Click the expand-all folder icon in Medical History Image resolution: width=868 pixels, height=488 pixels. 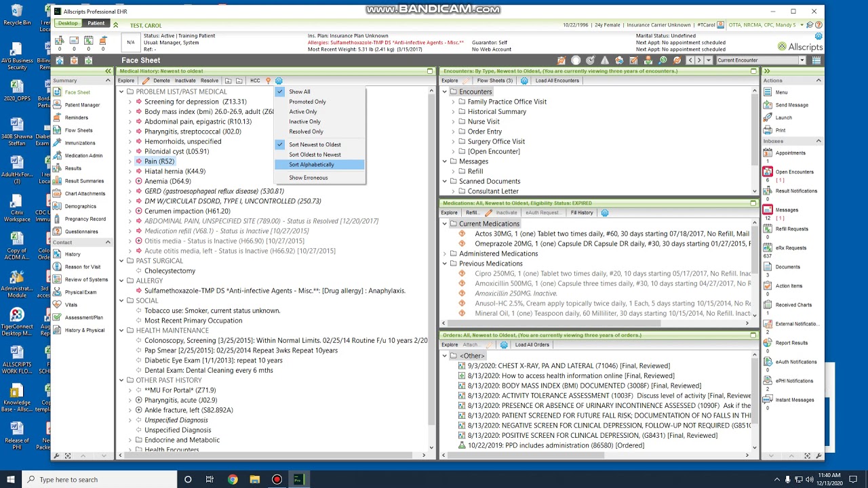pos(229,81)
